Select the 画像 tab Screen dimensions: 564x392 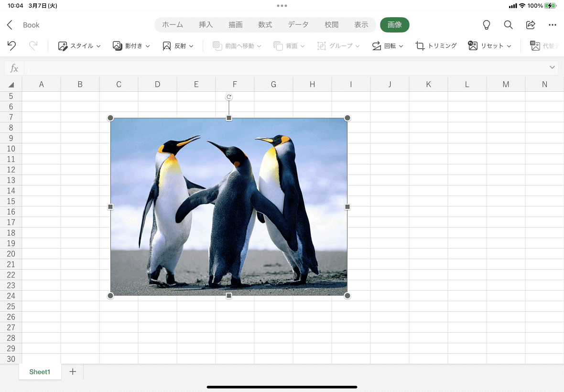(395, 25)
